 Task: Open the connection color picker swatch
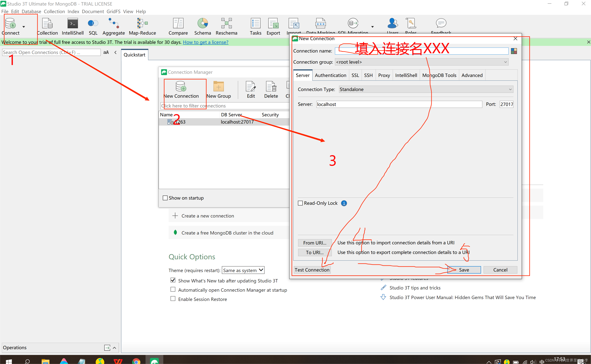[514, 51]
